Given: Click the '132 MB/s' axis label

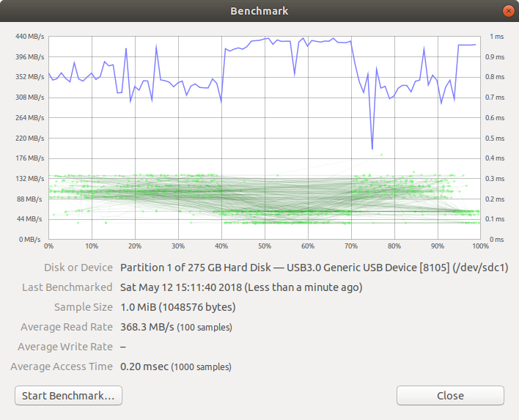Looking at the screenshot, I should point(30,179).
